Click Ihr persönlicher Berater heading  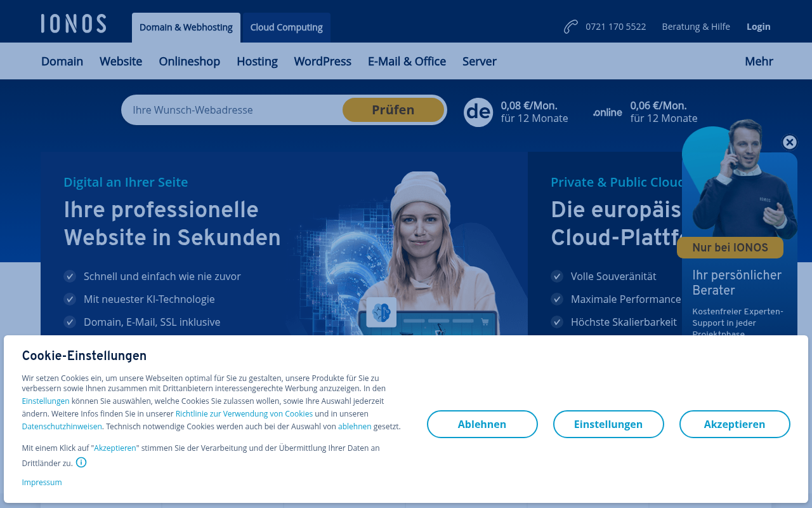click(x=737, y=283)
